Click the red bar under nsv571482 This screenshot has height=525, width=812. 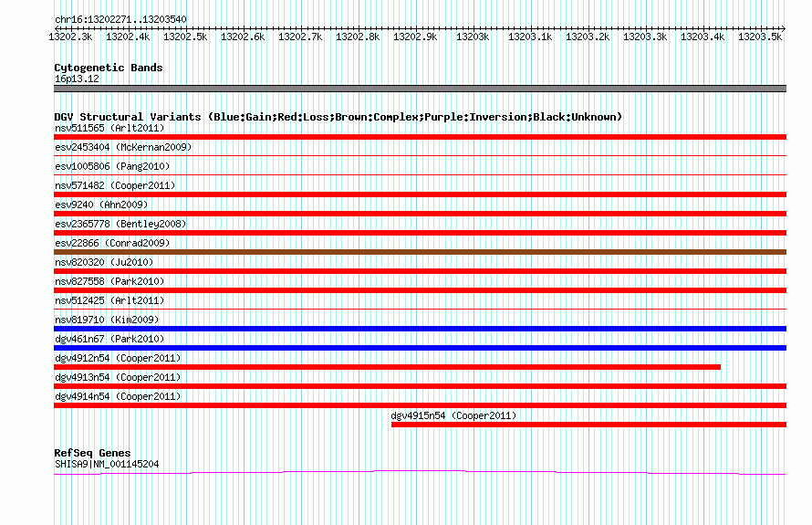(420, 194)
